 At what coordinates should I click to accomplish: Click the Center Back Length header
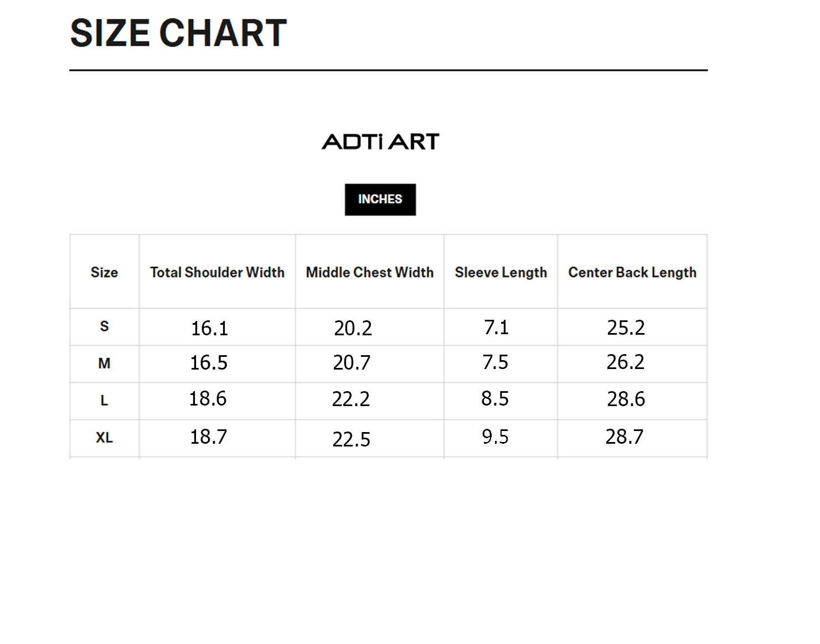(x=632, y=272)
